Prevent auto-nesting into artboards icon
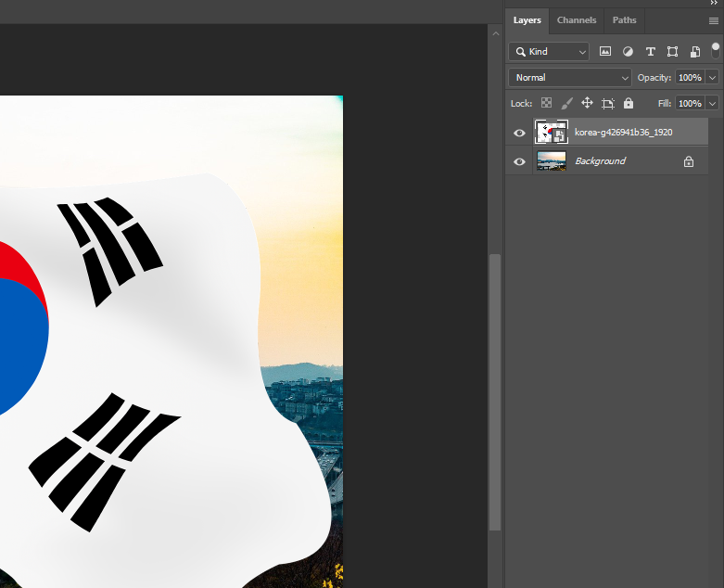Image resolution: width=724 pixels, height=588 pixels. [x=607, y=104]
